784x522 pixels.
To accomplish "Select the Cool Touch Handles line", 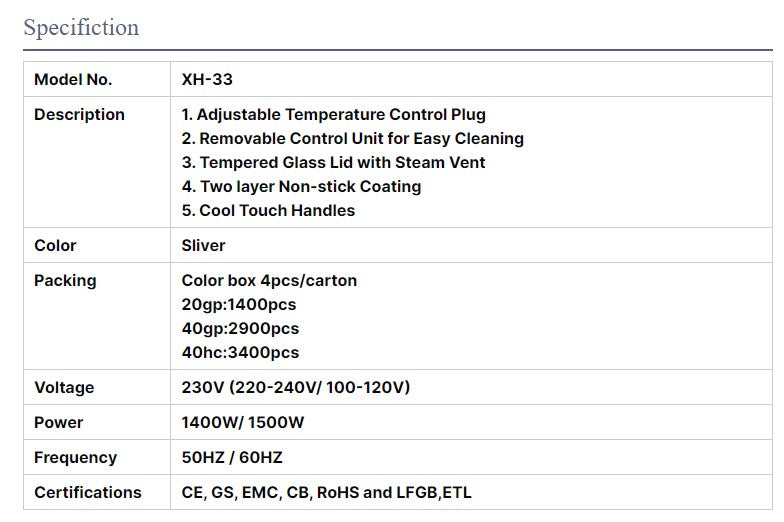I will [x=269, y=211].
